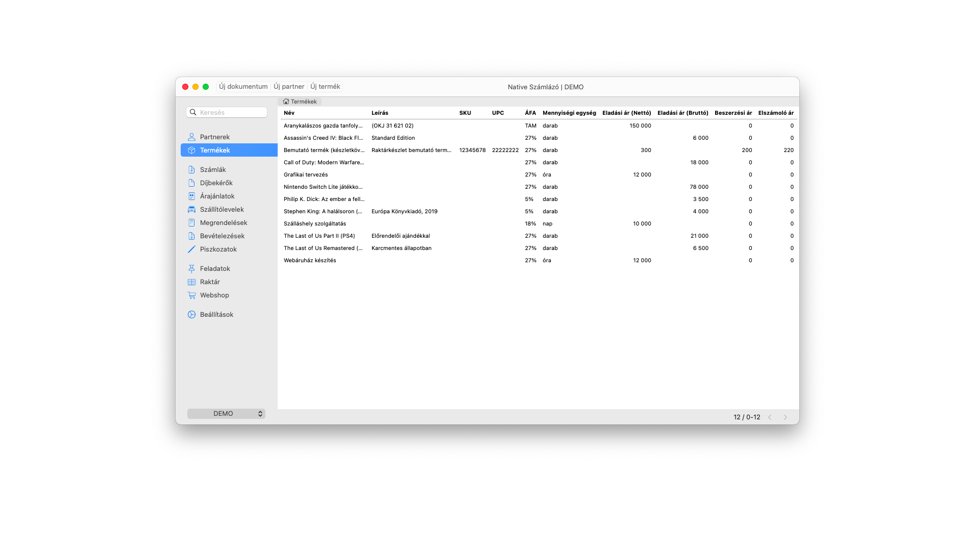Open Díjbekérők from the sidebar icon
Viewport: 980px width, 551px height.
tap(191, 183)
